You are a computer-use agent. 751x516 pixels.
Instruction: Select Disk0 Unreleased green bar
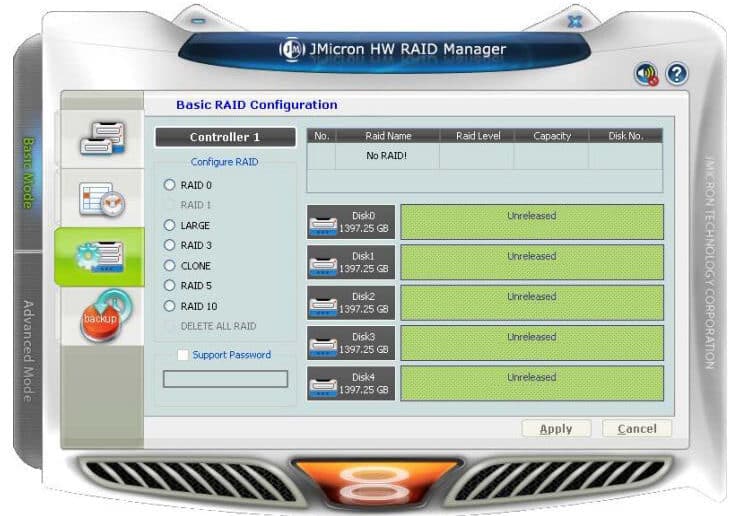(x=532, y=222)
